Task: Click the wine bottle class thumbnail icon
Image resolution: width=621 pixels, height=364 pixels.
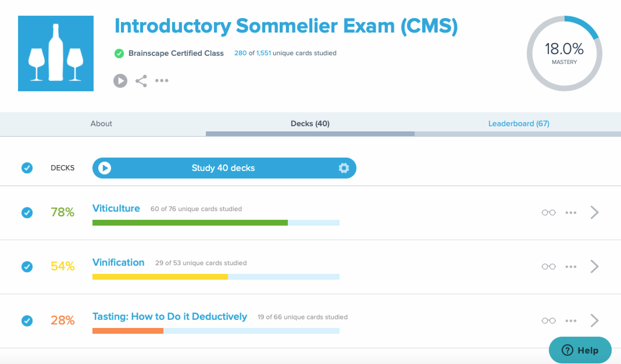Action: coord(56,53)
